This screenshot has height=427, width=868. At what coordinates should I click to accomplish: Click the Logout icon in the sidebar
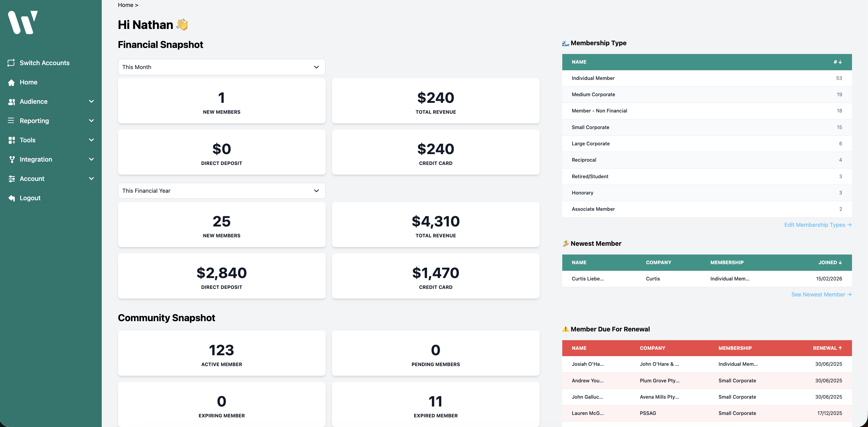click(x=11, y=198)
